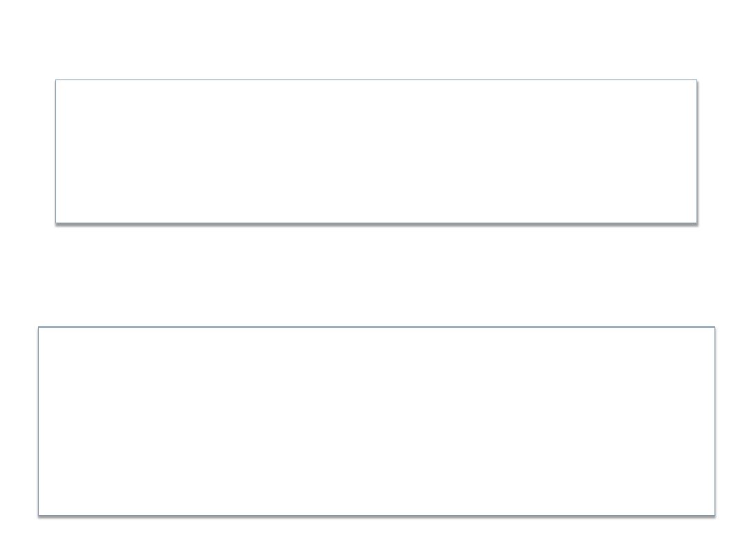Click inside the lower empty rectangle
The height and width of the screenshot is (560, 747).
pos(376,421)
